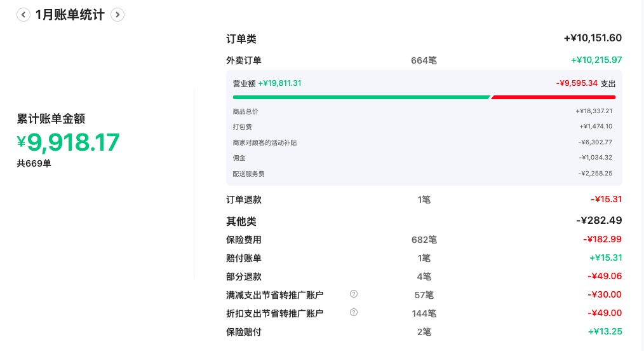Image resolution: width=644 pixels, height=351 pixels.
Task: Click the 赔付账单 row
Action: pos(424,258)
